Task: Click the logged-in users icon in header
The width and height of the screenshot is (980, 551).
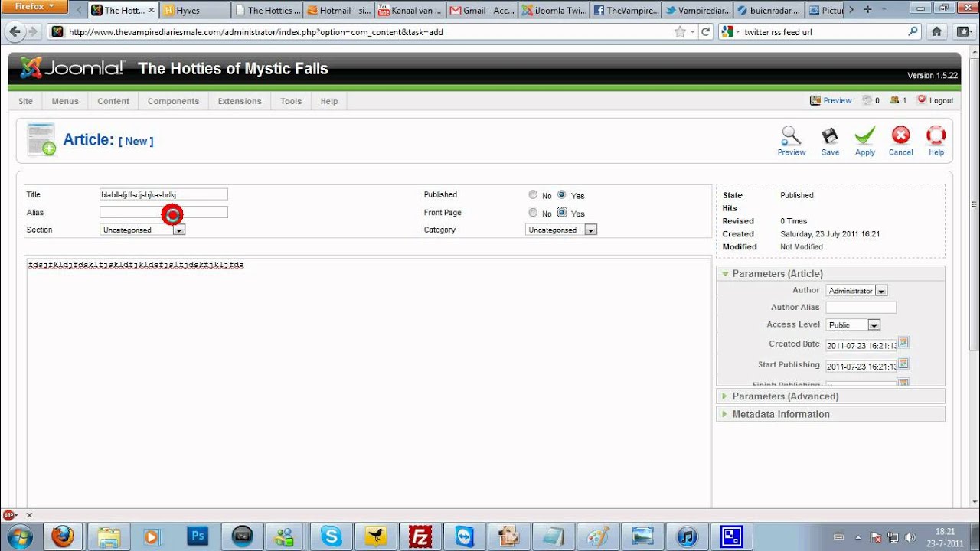Action: click(894, 100)
